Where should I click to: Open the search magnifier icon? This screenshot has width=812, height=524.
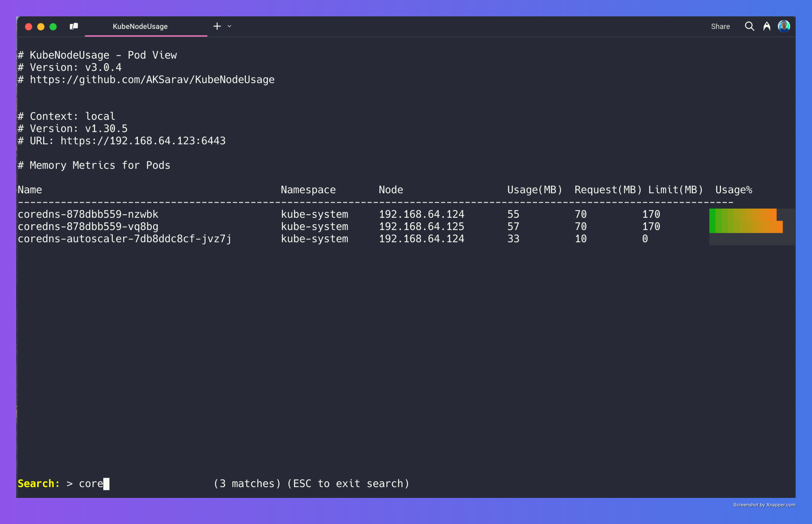point(749,26)
